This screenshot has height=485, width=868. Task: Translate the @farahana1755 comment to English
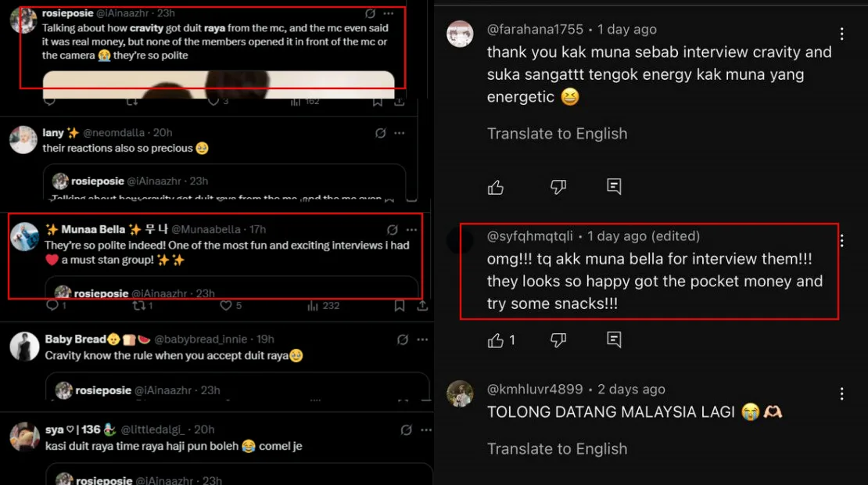click(557, 134)
